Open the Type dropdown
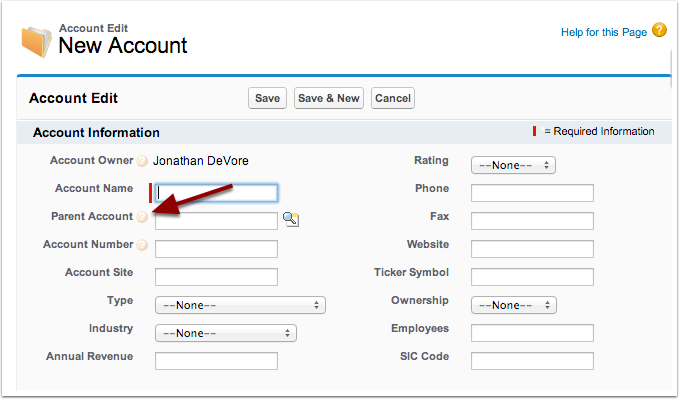 [240, 305]
